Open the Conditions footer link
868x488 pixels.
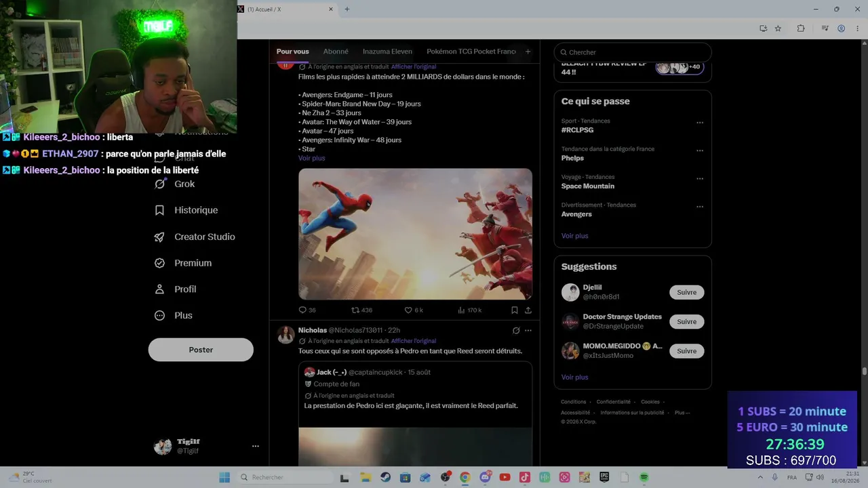pos(574,402)
